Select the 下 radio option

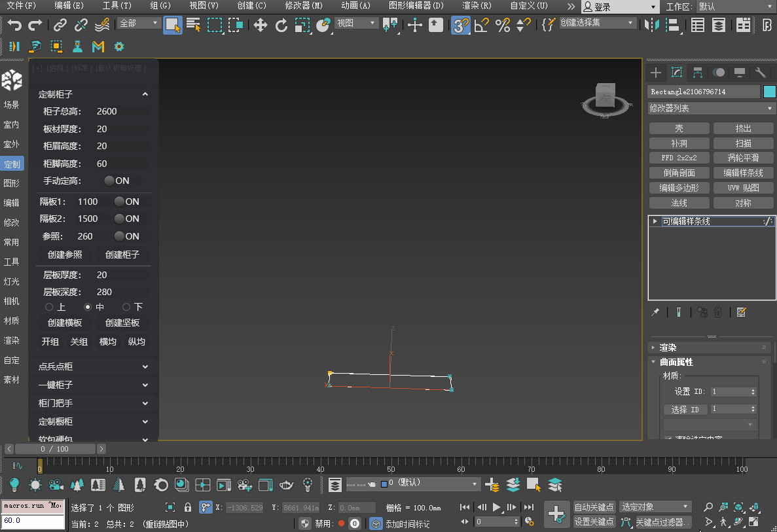(126, 307)
